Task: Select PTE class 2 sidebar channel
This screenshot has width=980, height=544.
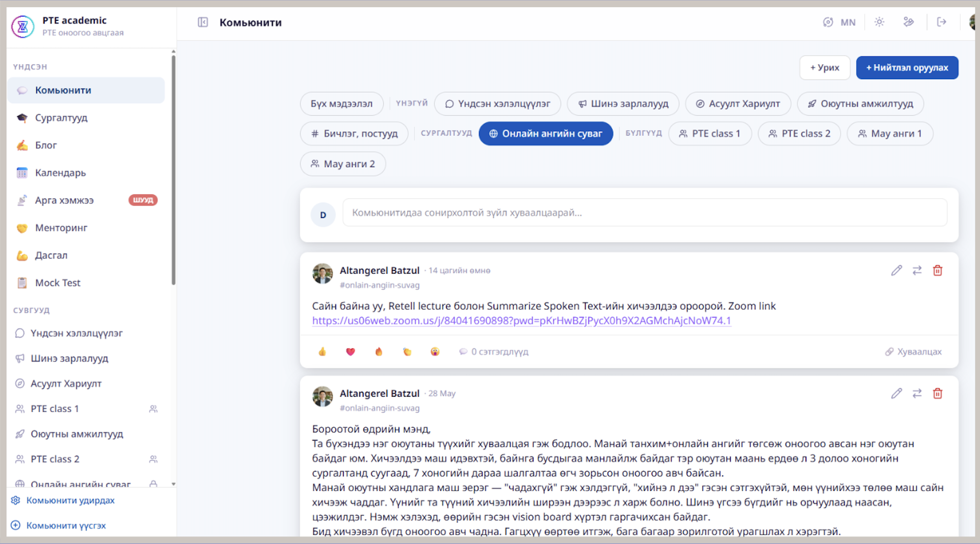Action: point(86,459)
